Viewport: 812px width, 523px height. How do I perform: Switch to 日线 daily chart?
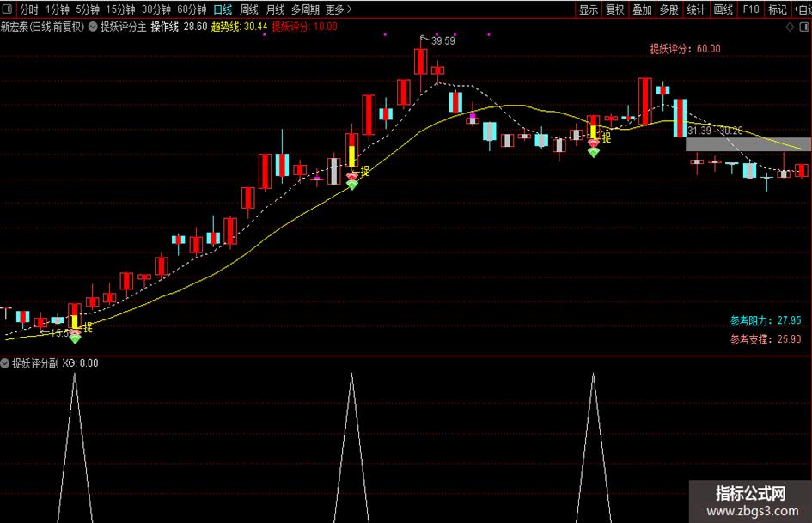223,9
